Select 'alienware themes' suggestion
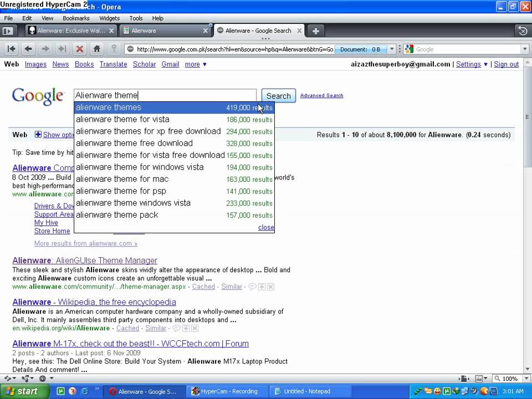The image size is (532, 399). pos(174,108)
